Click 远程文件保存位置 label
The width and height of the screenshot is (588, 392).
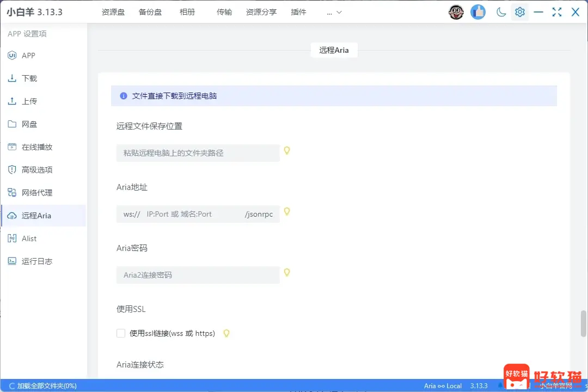point(149,126)
